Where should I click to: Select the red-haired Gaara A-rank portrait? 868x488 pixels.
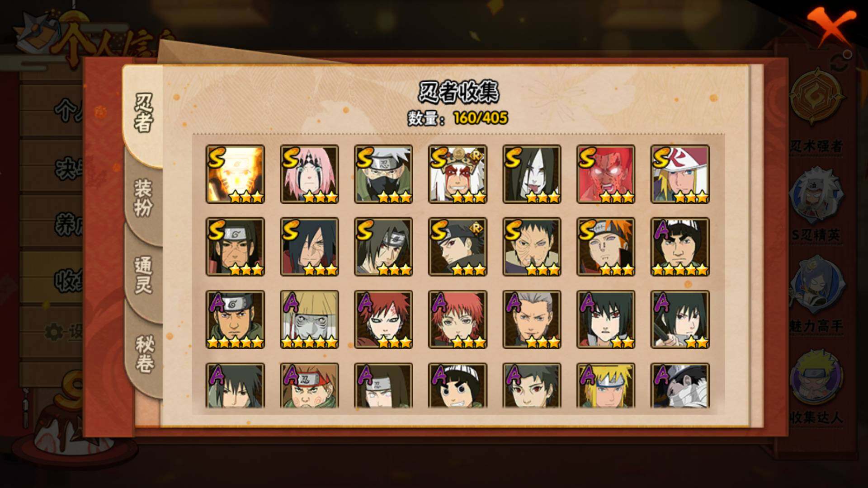click(x=383, y=319)
